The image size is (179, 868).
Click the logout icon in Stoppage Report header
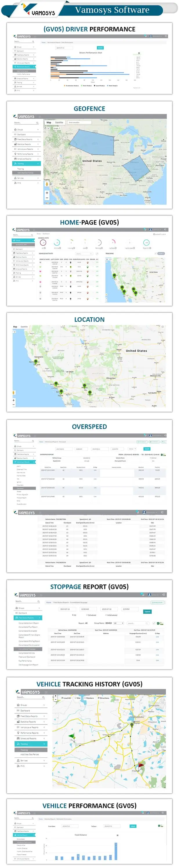pyautogui.click(x=163, y=595)
